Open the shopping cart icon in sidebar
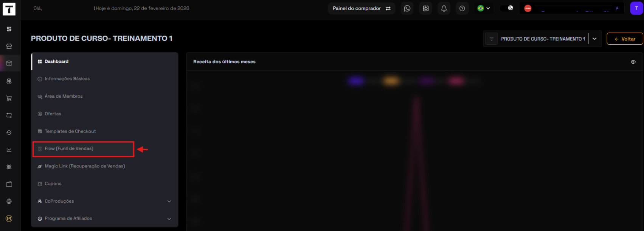 click(x=9, y=98)
